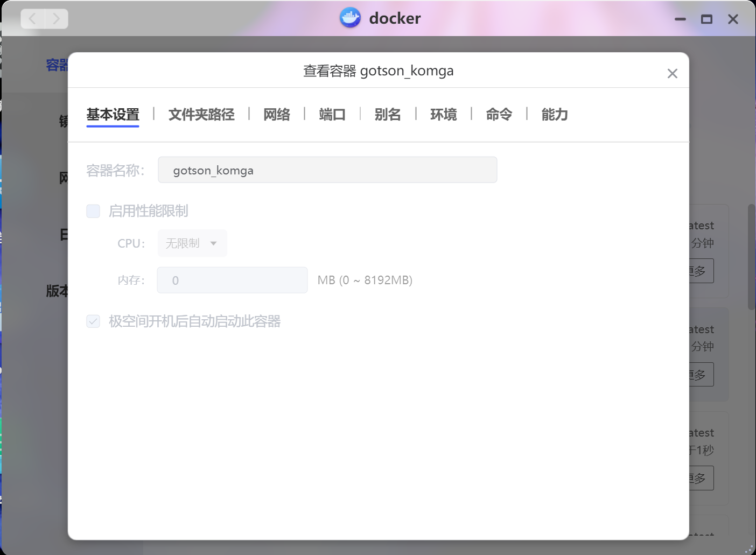756x555 pixels.
Task: Switch to the 命令 tab
Action: click(x=499, y=115)
